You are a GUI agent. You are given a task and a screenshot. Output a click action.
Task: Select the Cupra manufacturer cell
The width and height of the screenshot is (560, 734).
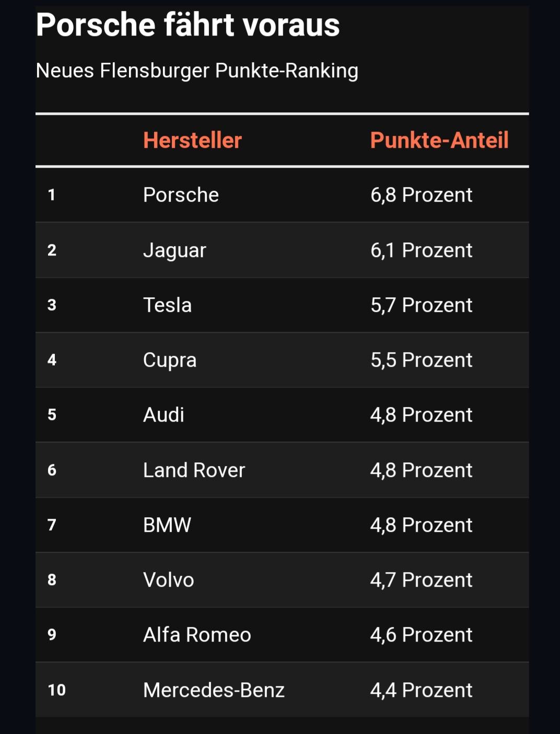[x=170, y=360]
